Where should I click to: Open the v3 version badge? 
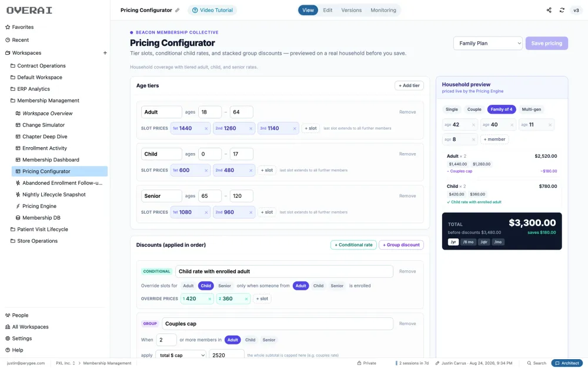pos(576,10)
